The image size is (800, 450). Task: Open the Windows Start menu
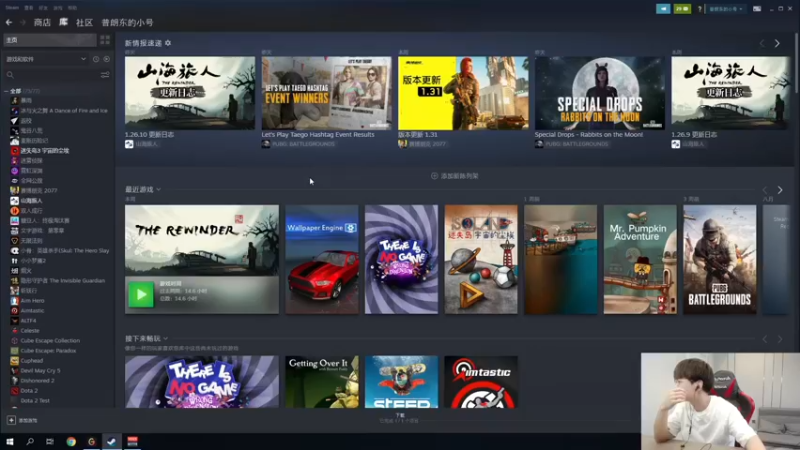(x=9, y=442)
